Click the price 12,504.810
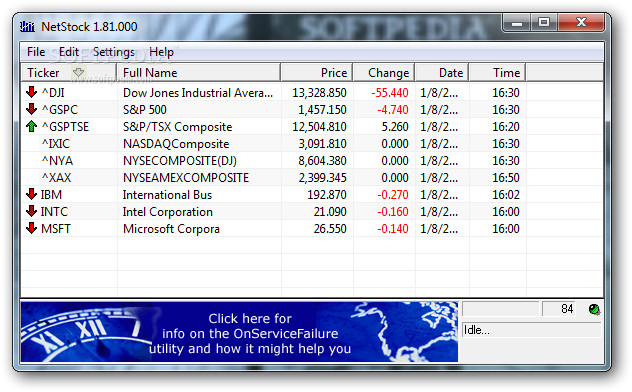 pyautogui.click(x=319, y=127)
